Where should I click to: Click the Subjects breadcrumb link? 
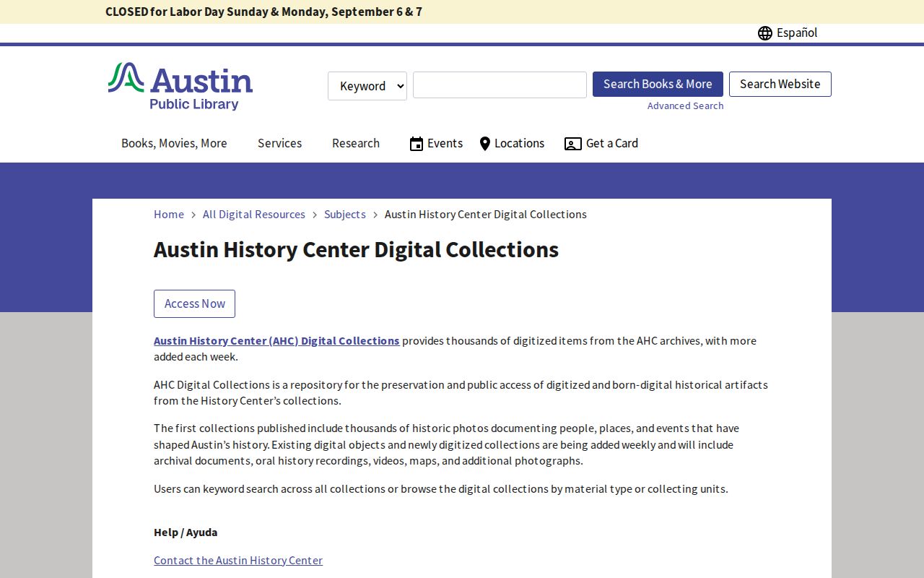(345, 215)
